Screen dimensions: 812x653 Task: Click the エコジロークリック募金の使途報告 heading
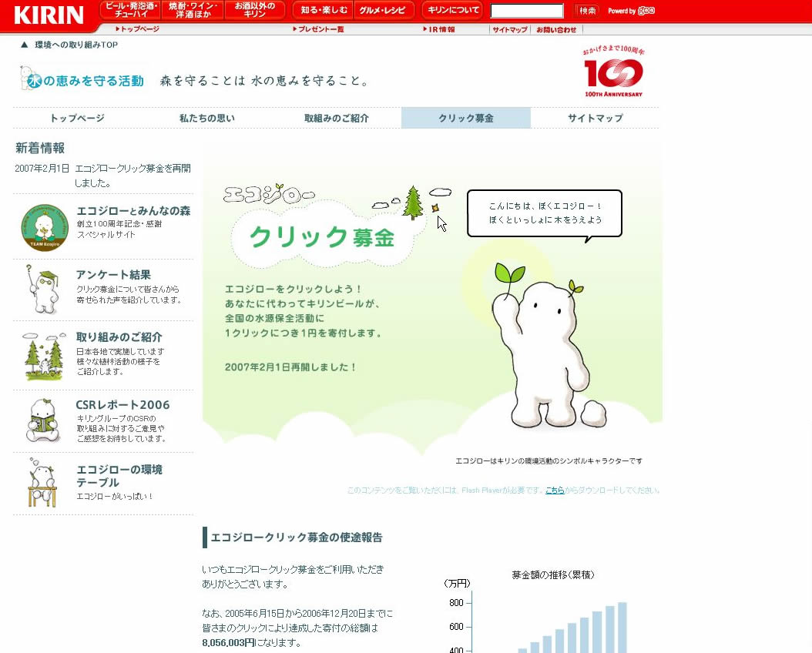pos(296,537)
